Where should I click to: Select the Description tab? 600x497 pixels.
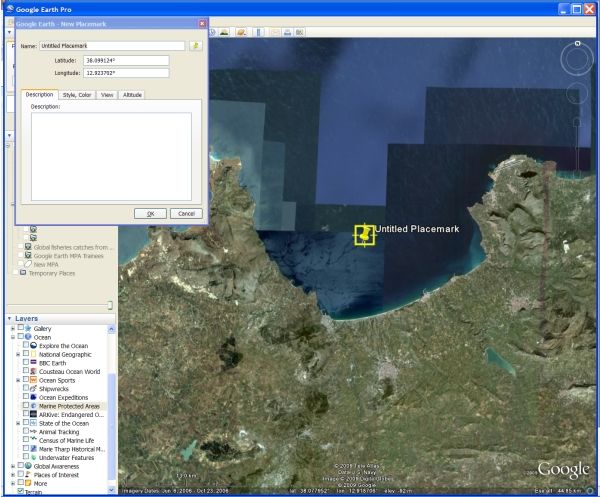tap(39, 95)
